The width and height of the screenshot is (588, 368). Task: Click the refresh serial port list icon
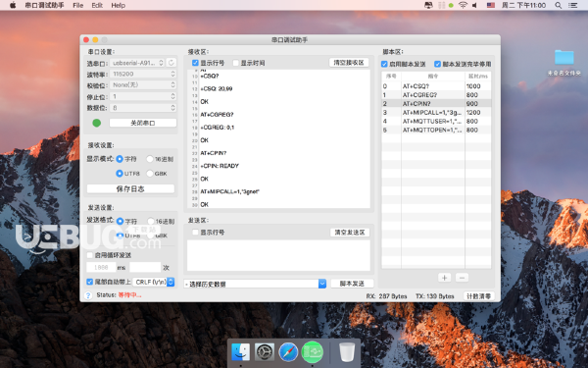tap(171, 63)
